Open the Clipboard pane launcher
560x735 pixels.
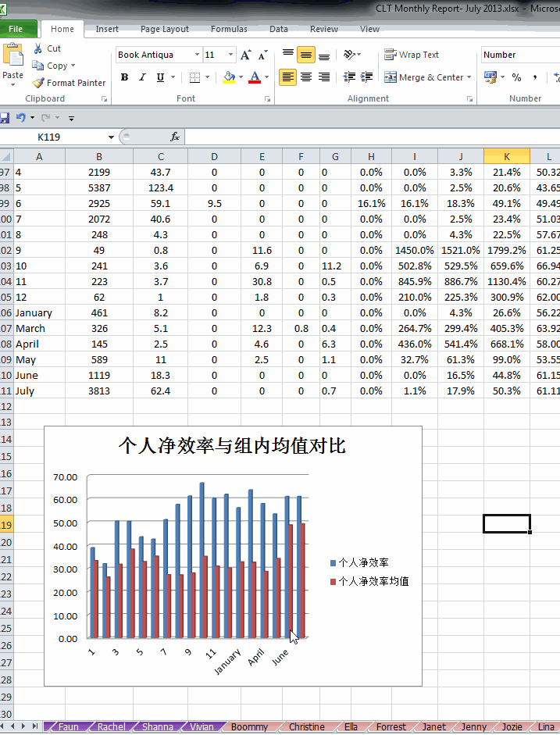coord(104,99)
